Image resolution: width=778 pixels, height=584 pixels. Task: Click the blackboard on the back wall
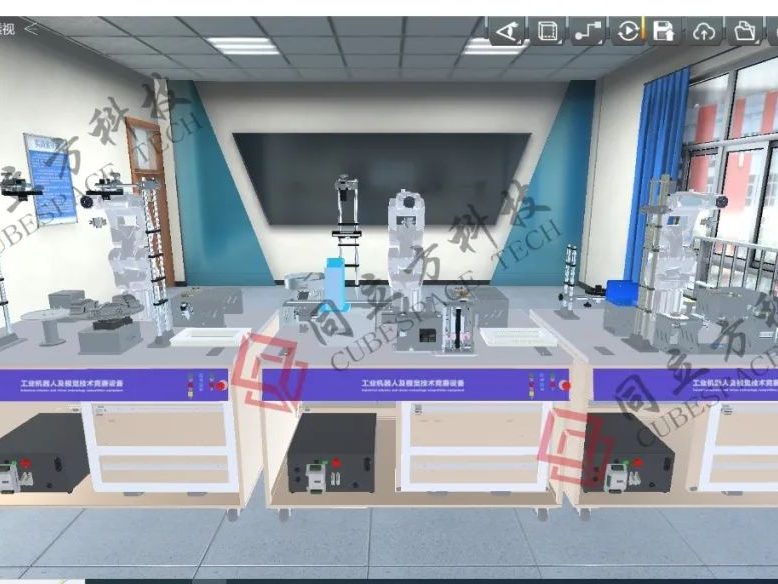coord(381,177)
